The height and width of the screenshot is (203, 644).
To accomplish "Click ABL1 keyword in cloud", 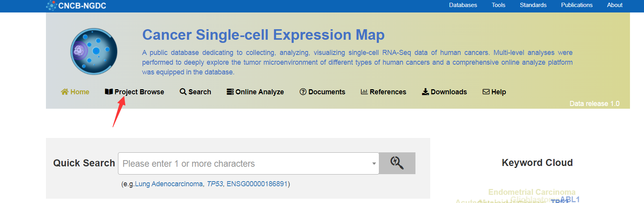I will tap(570, 199).
